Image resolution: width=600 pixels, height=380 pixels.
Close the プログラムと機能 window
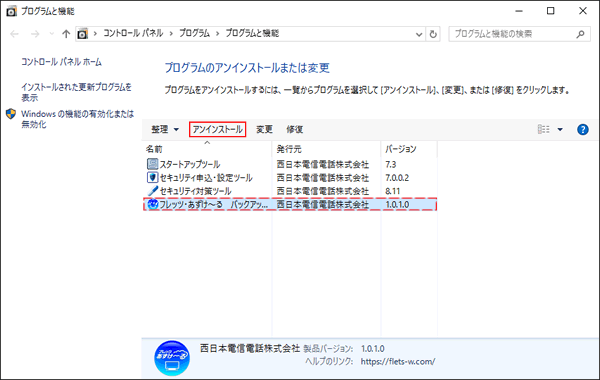[583, 11]
